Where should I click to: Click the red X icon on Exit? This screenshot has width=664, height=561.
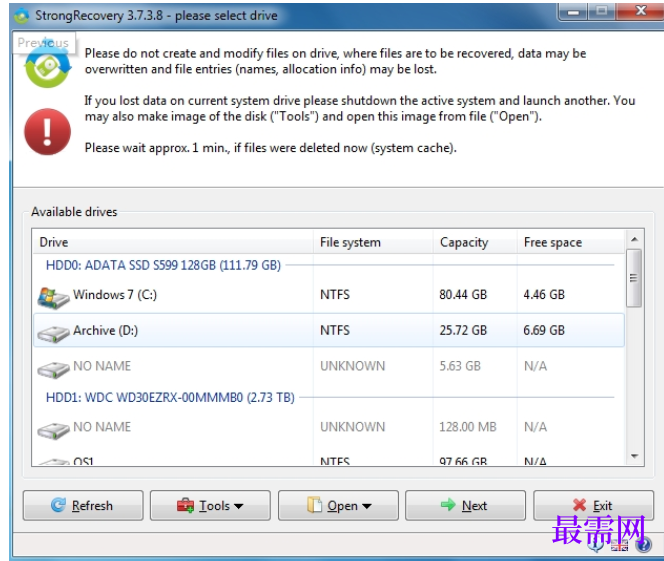(579, 505)
